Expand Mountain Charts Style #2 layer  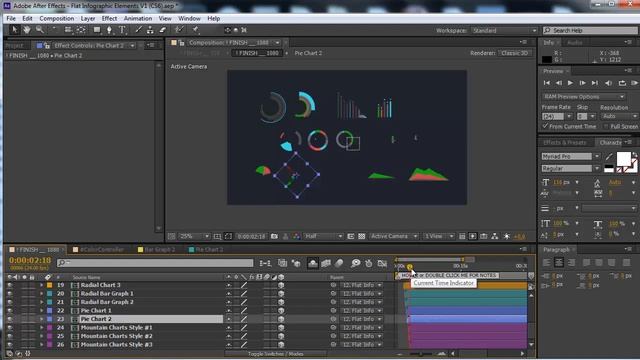coord(41,336)
